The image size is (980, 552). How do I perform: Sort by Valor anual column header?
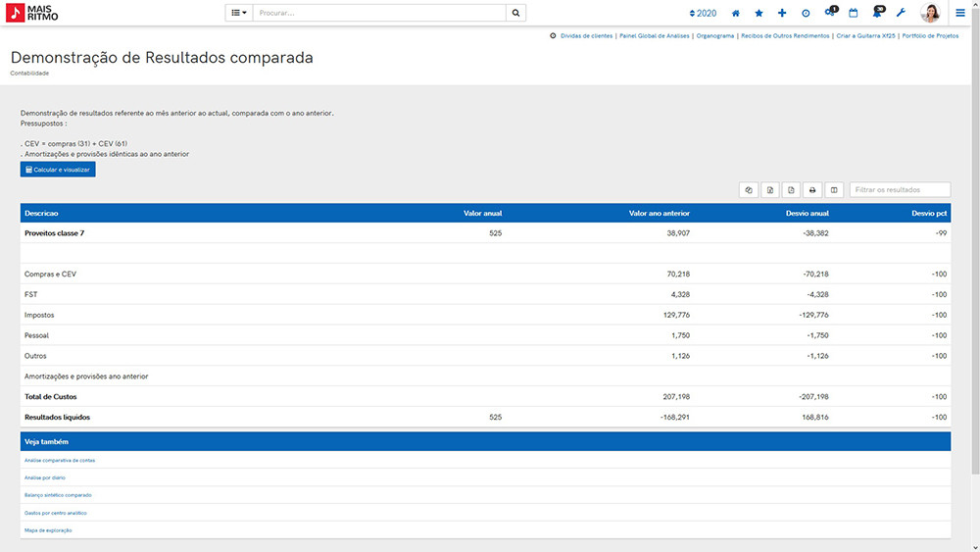pos(482,213)
